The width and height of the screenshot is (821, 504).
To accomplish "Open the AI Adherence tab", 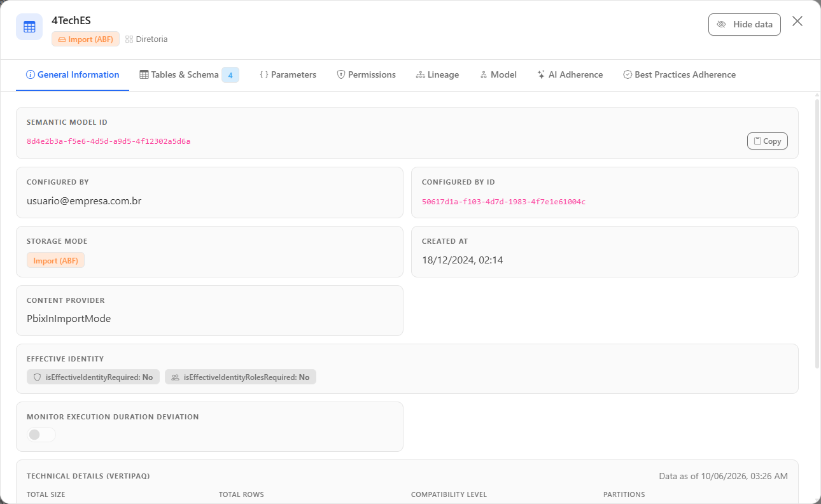I will coord(570,74).
